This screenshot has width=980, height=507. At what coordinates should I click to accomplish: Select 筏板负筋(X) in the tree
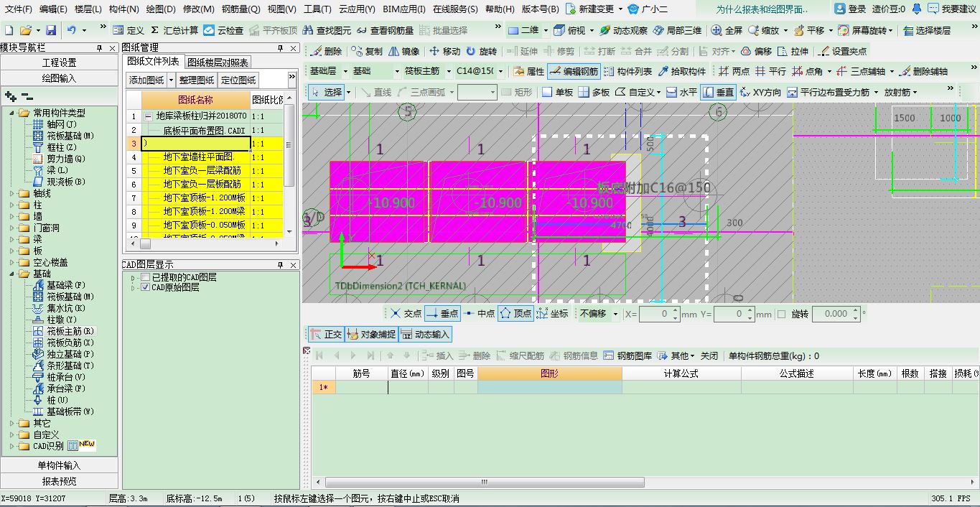pos(70,343)
